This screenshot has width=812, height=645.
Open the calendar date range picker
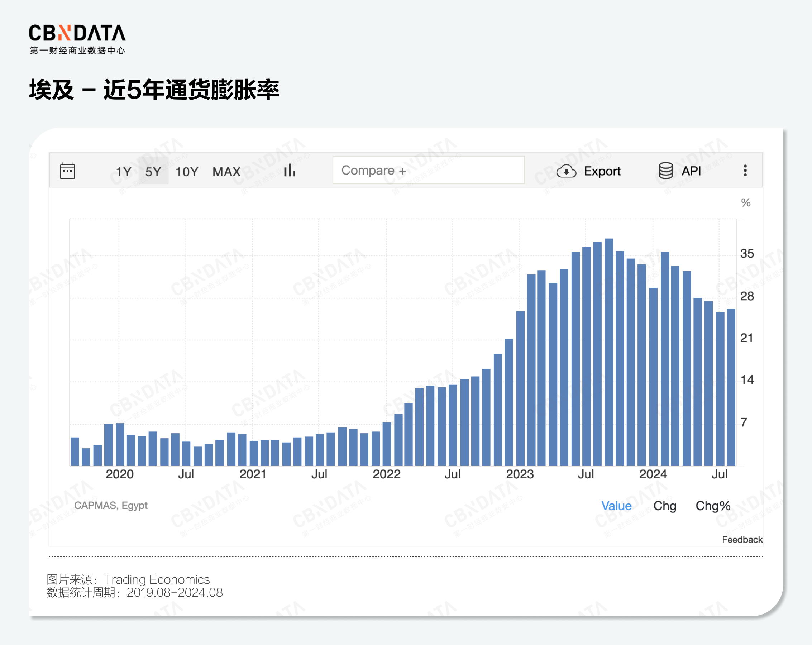pos(67,171)
